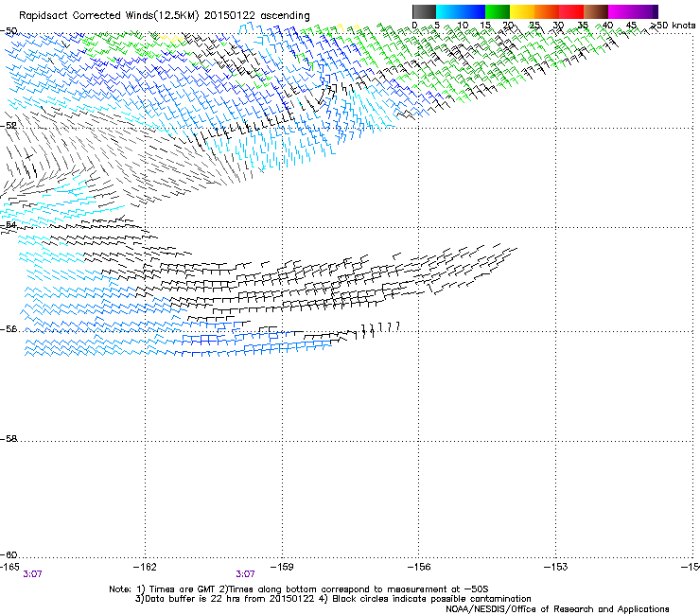Click the -162 longitude axis label
The height and width of the screenshot is (615, 700).
pos(145,567)
